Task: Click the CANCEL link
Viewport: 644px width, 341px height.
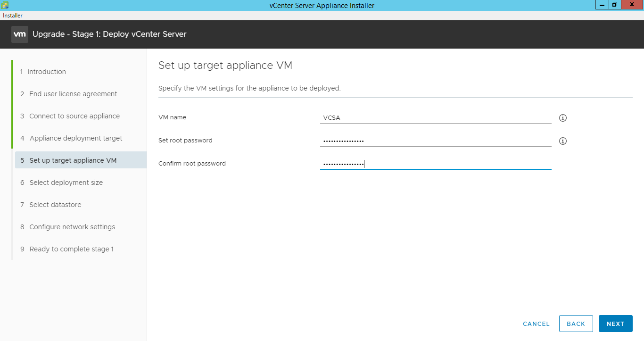Action: tap(536, 324)
